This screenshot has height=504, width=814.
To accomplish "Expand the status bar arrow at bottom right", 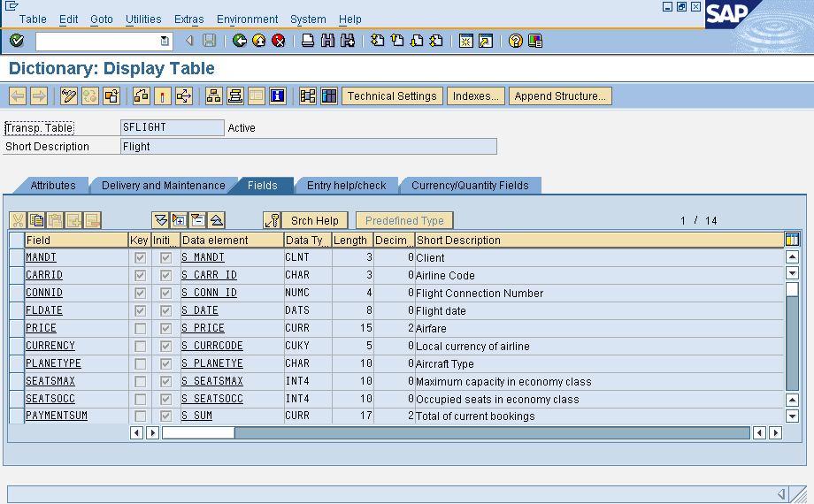I will (x=780, y=494).
